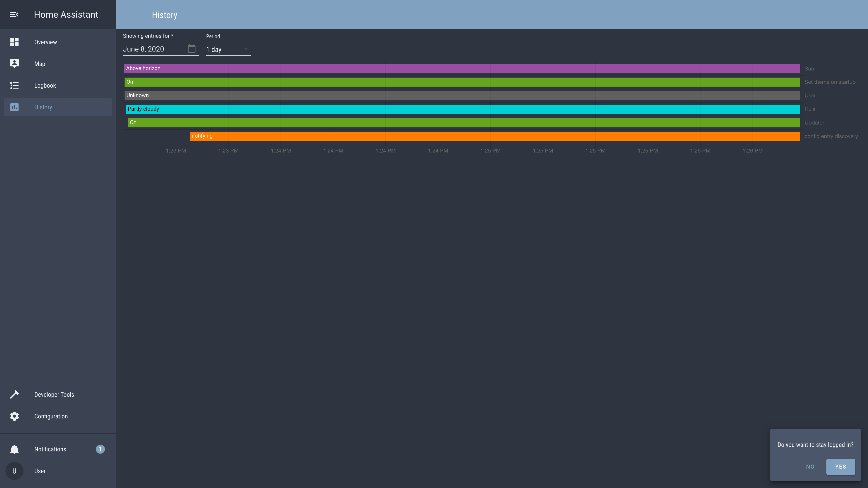Click the Map person-pin icon

tap(14, 64)
